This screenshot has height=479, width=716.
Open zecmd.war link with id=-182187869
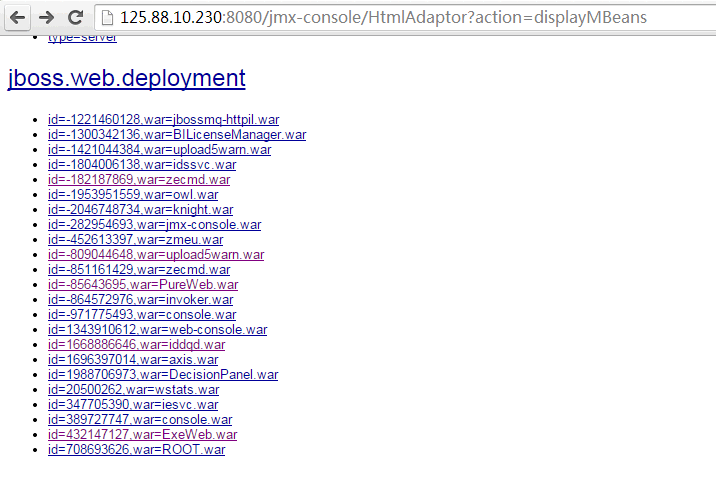(x=139, y=180)
